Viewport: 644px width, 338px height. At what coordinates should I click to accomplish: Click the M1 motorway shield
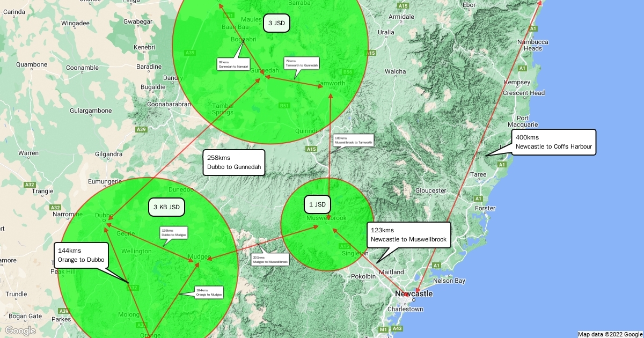click(383, 329)
